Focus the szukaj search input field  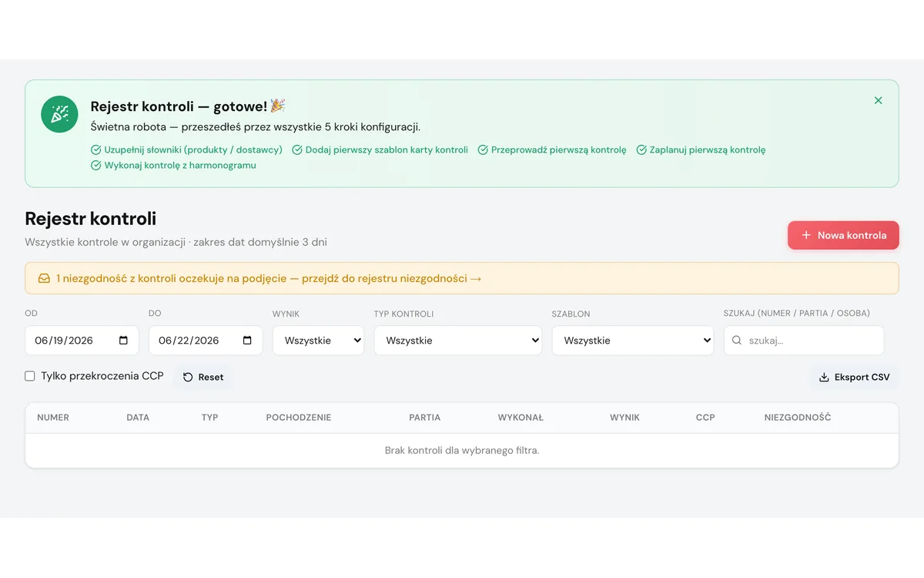[x=804, y=341]
